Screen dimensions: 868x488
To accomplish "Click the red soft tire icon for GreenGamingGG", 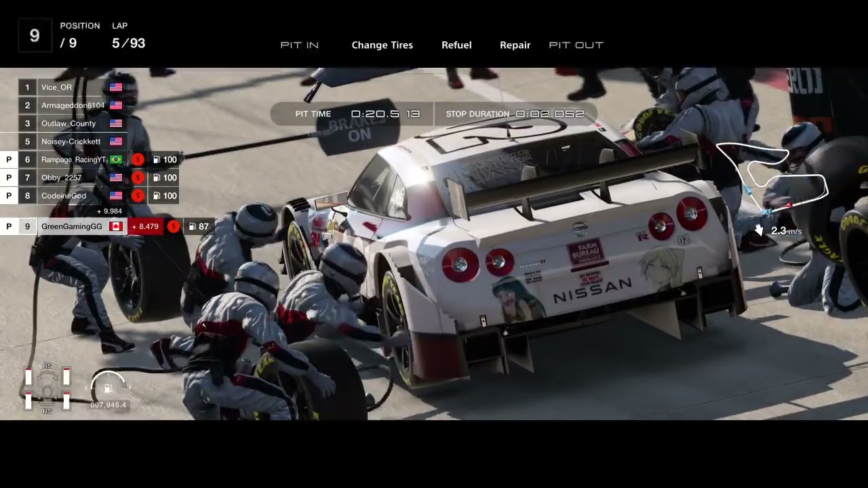I will point(174,226).
